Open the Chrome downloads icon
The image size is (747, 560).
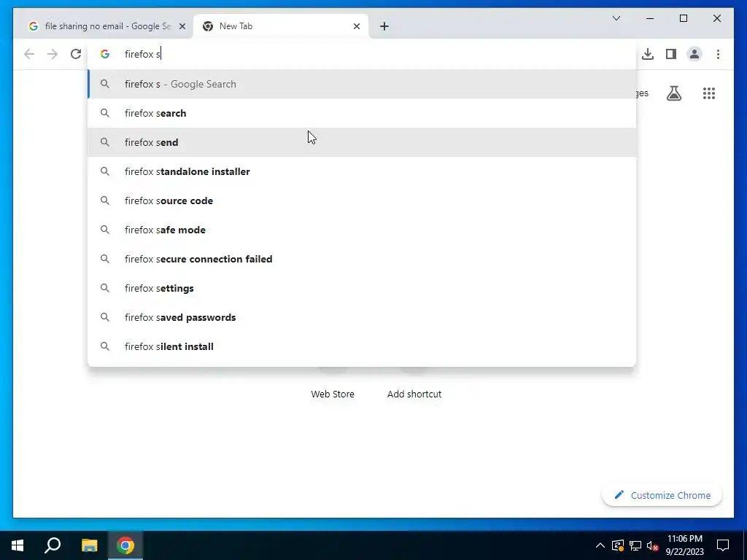point(648,54)
